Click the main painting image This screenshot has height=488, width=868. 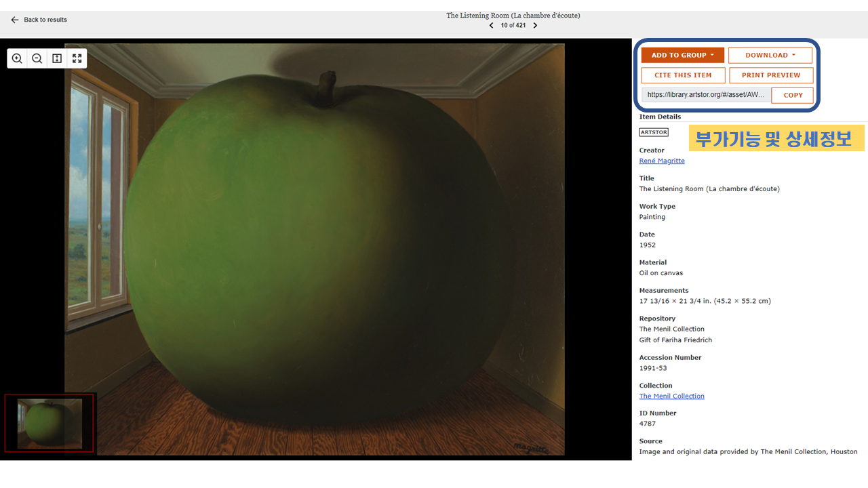[315, 249]
